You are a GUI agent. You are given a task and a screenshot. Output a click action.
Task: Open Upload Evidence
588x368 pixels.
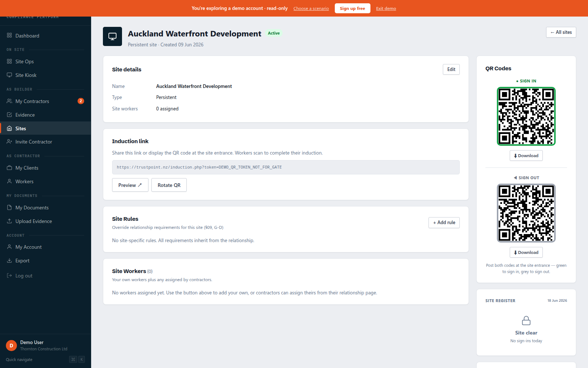tap(46, 221)
